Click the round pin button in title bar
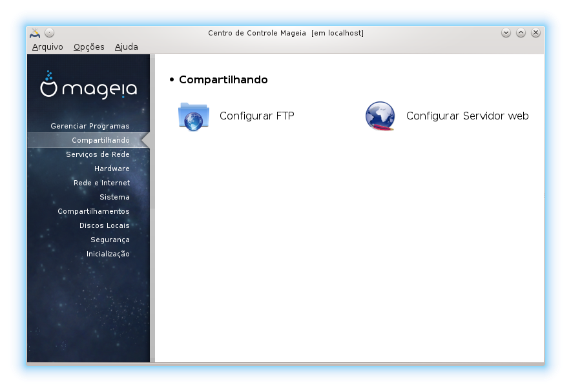This screenshot has width=571, height=392. [50, 33]
